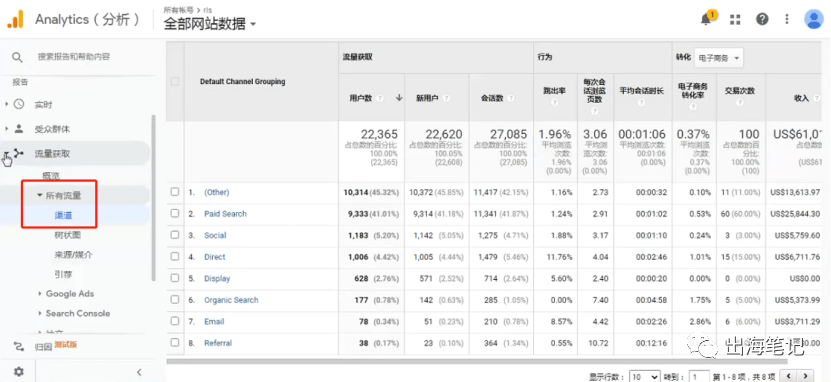831x382 pixels.
Task: Select 来源/媒介 in the sidebar
Action: coord(73,255)
